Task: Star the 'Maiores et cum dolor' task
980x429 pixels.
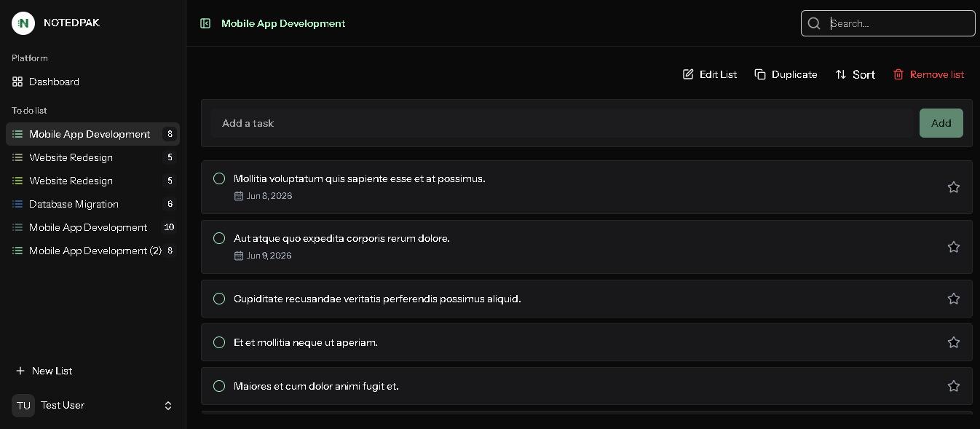Action: (954, 386)
